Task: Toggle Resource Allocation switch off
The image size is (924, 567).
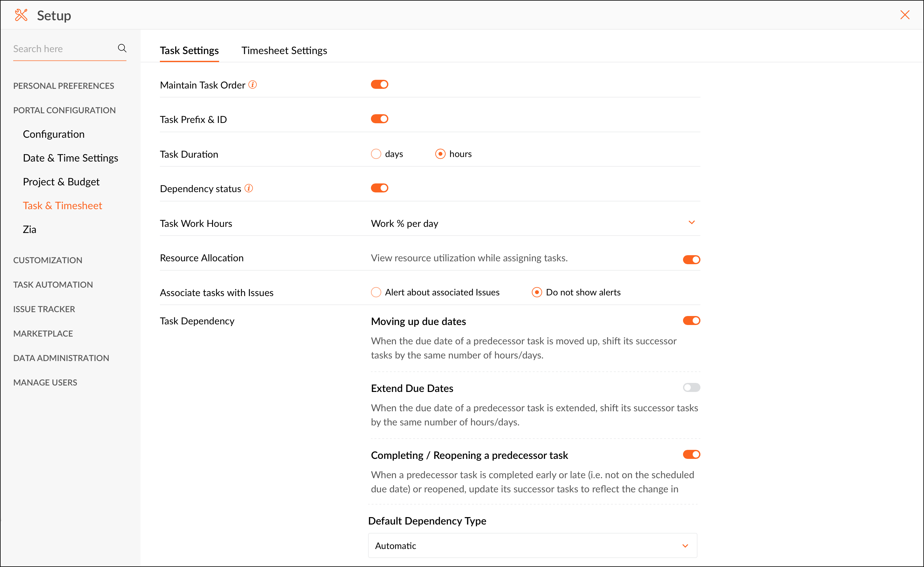Action: (691, 259)
